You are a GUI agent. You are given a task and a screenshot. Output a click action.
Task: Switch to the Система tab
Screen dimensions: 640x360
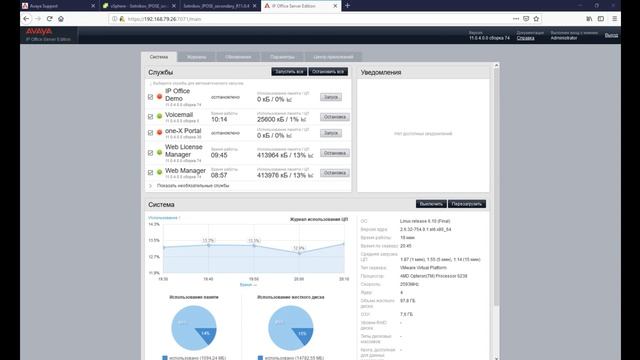pyautogui.click(x=159, y=57)
